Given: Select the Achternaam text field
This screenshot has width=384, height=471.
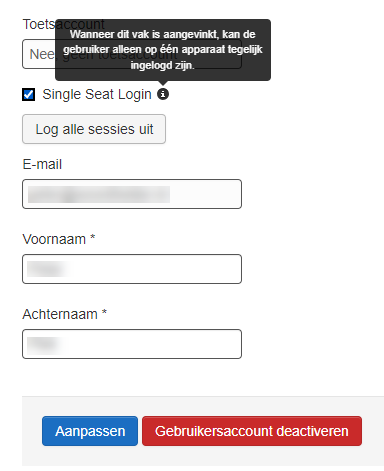Looking at the screenshot, I should [x=132, y=344].
